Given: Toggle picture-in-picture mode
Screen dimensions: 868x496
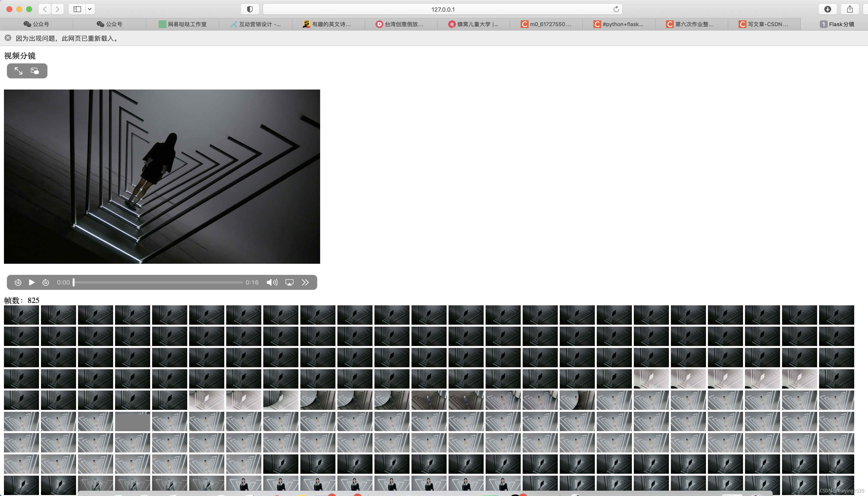Looking at the screenshot, I should (x=35, y=71).
